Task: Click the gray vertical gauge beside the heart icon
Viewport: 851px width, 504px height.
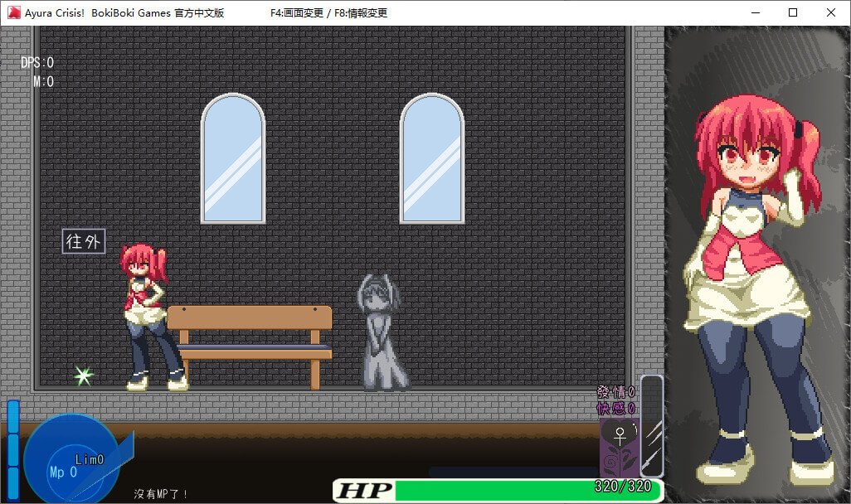Action: (652, 426)
